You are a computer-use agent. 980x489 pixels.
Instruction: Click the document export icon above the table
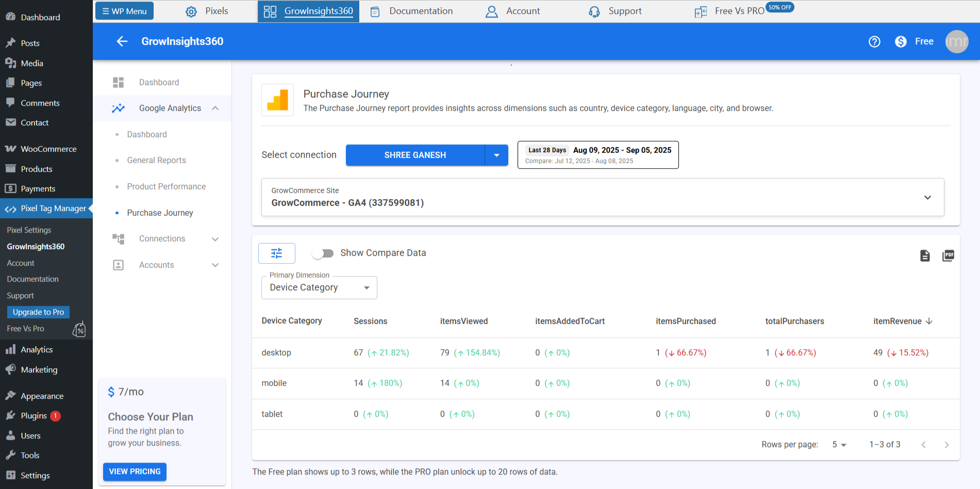click(924, 255)
